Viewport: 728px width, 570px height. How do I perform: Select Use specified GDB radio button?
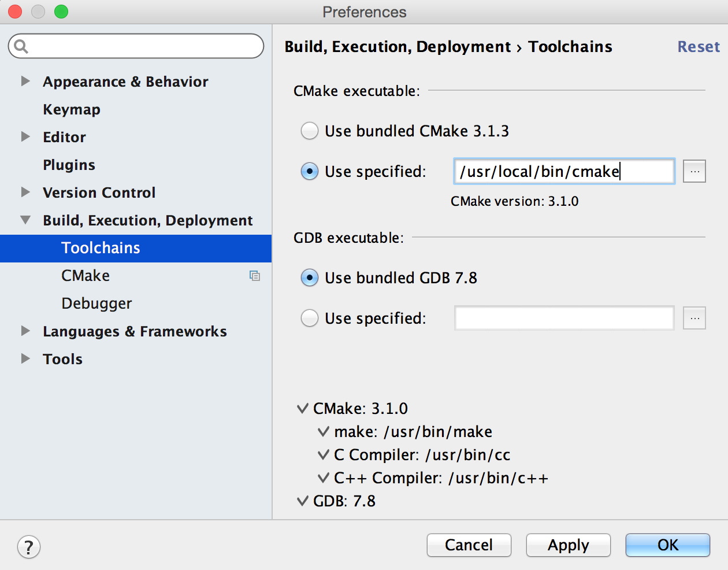[x=310, y=318]
